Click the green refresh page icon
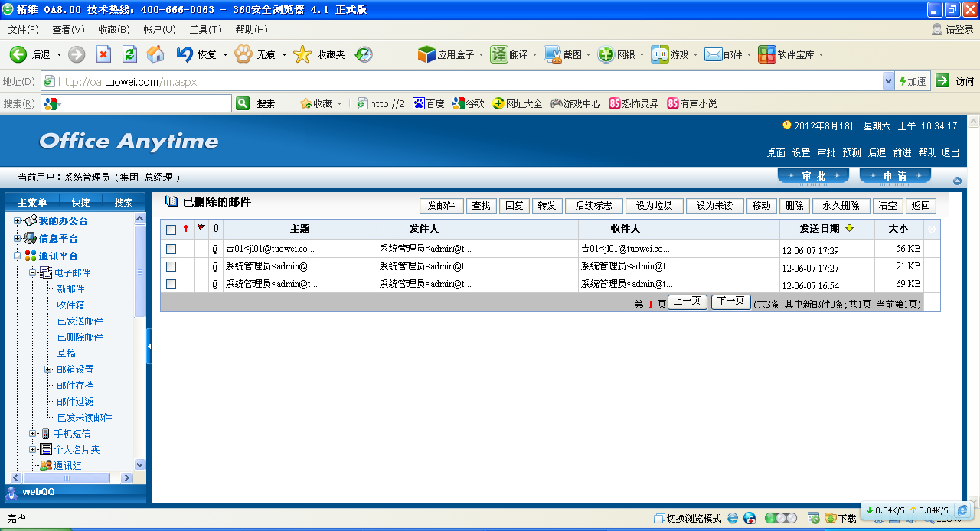 tap(129, 54)
